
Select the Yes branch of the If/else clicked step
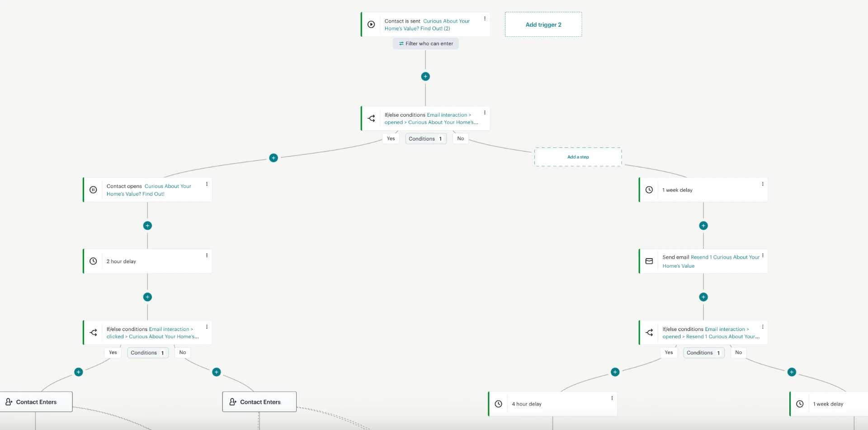[x=113, y=352]
